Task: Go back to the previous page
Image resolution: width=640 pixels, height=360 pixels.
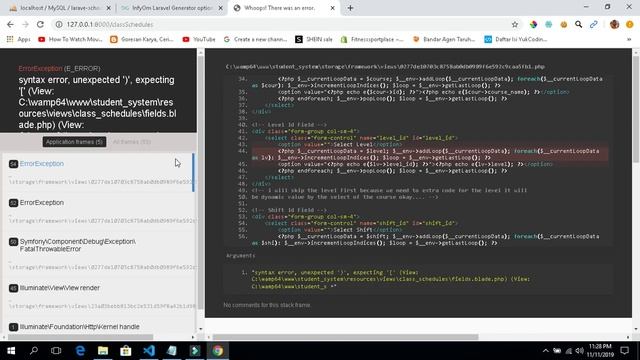Action: tap(10, 24)
